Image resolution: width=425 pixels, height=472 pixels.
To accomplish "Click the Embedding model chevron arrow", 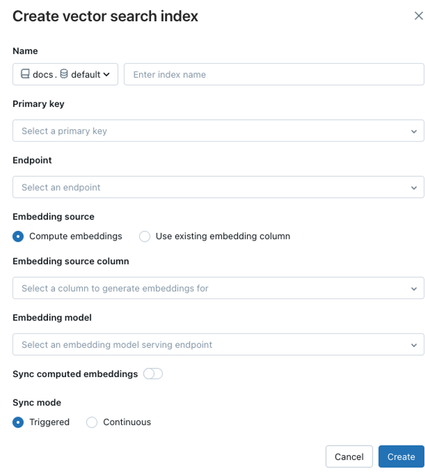I will pyautogui.click(x=414, y=345).
